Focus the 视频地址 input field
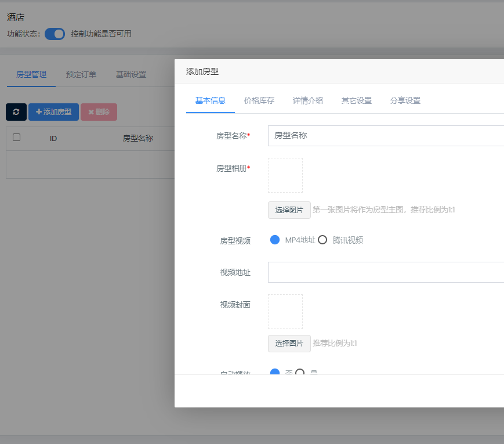504x444 pixels. pyautogui.click(x=386, y=272)
